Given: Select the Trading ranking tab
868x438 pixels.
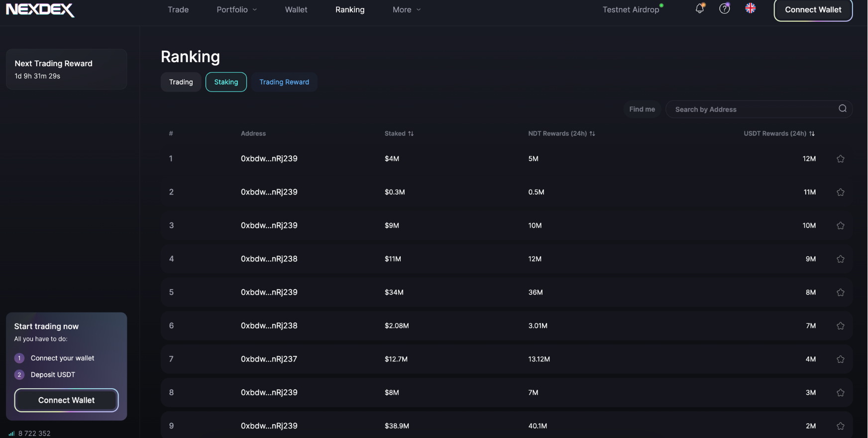Looking at the screenshot, I should click(x=181, y=82).
